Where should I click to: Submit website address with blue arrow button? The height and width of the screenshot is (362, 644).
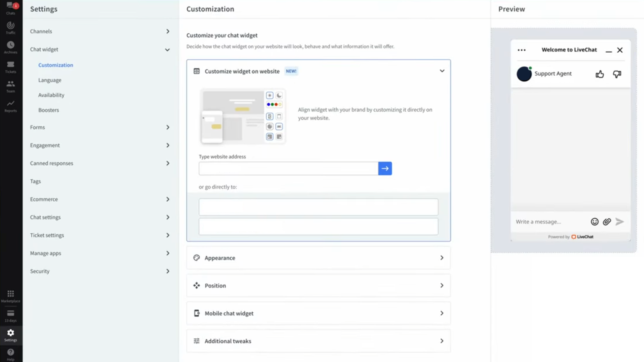(385, 169)
